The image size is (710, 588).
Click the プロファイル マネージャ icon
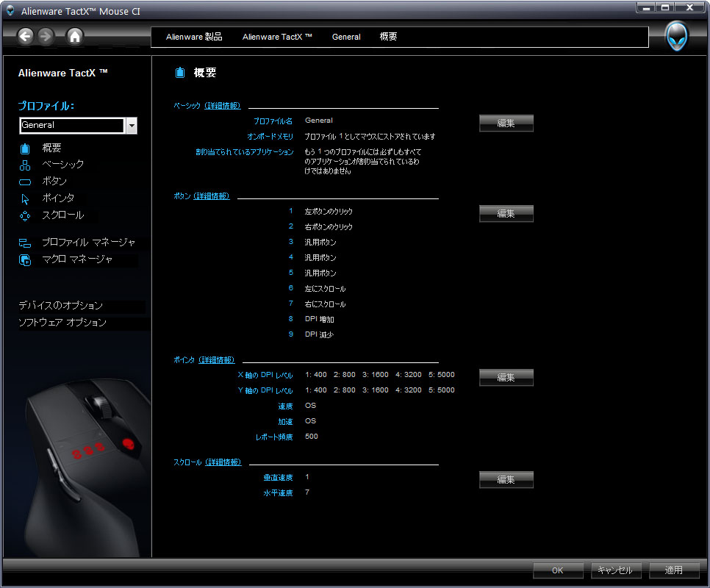25,243
